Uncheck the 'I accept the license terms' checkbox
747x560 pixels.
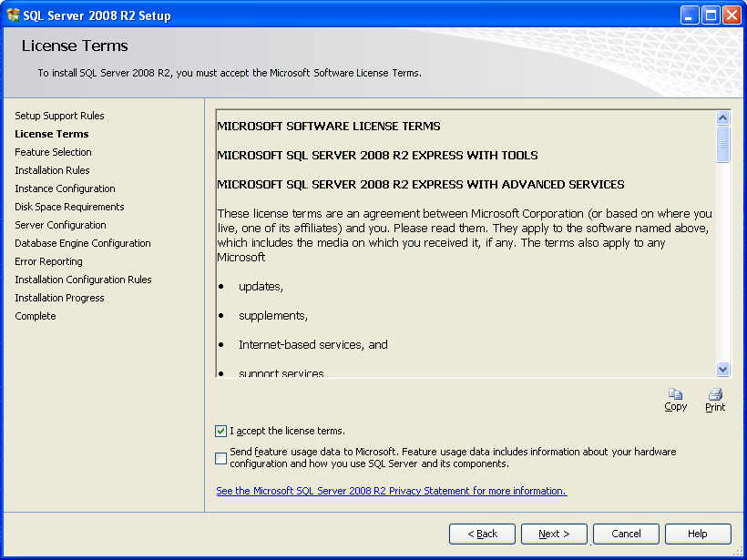[220, 431]
